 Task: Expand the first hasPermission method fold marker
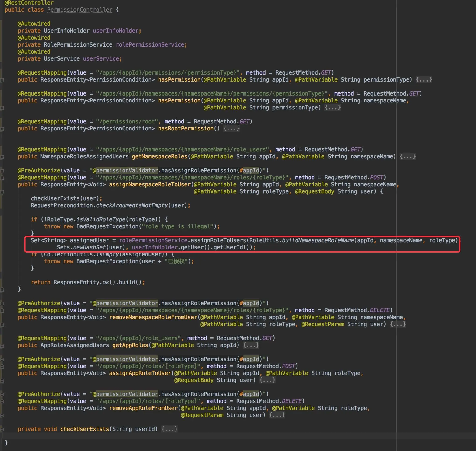[x=2, y=80]
